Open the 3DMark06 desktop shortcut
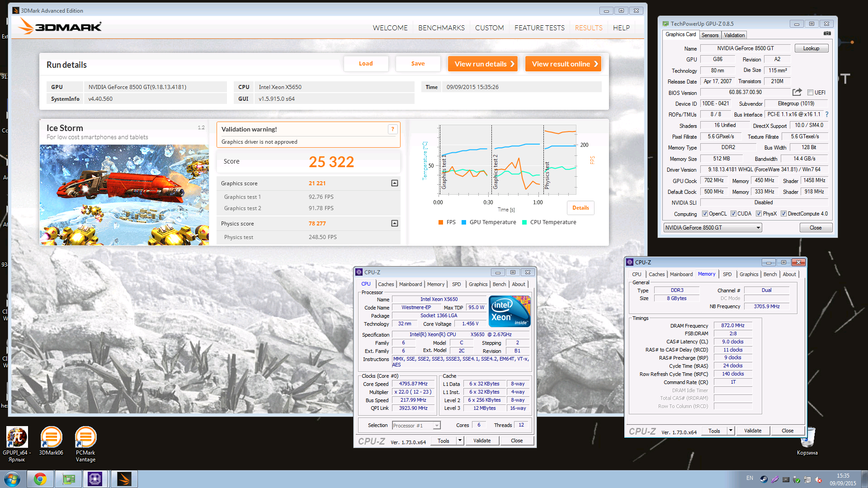The width and height of the screenshot is (868, 488). tap(51, 441)
